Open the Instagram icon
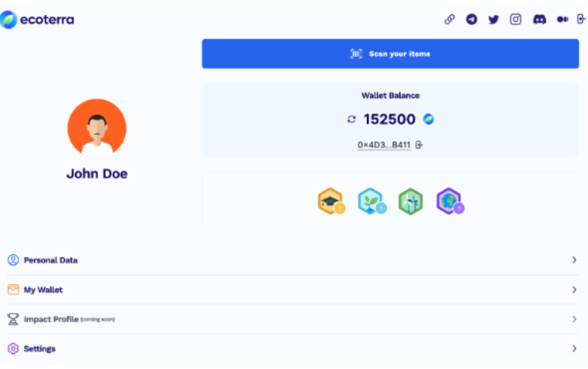The height and width of the screenshot is (369, 588). [x=515, y=20]
